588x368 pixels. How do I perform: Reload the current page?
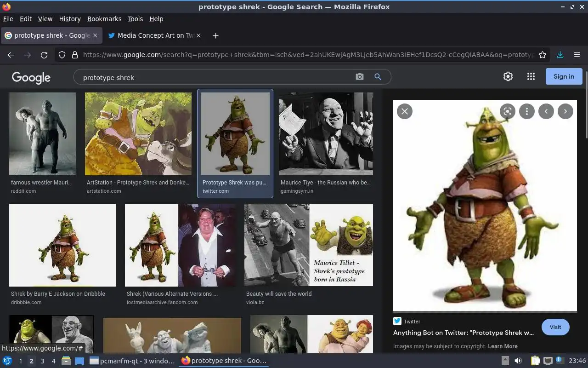44,55
